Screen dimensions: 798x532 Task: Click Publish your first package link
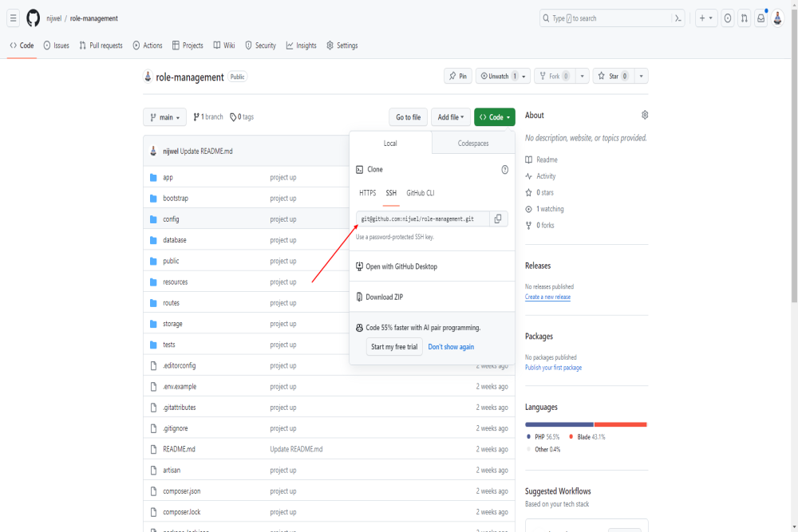tap(553, 368)
